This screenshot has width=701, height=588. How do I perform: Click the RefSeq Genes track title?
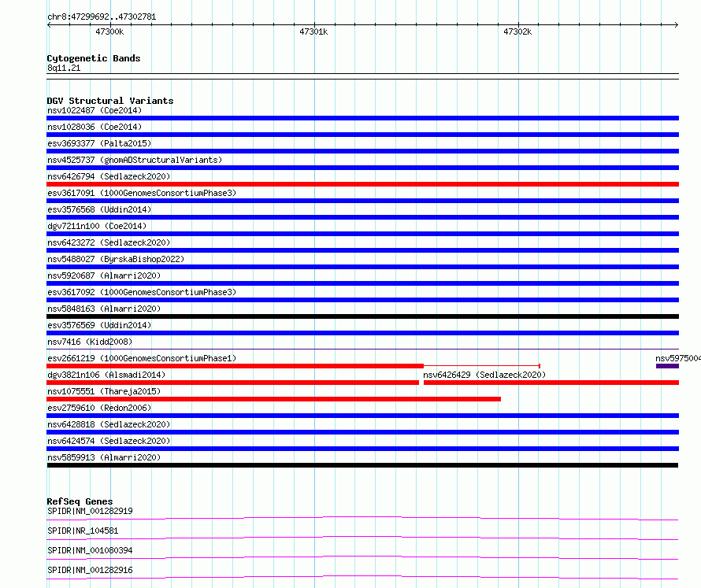tap(80, 501)
